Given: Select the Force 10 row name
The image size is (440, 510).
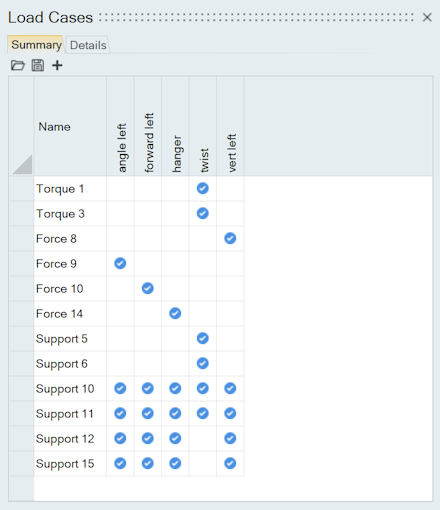Looking at the screenshot, I should click(60, 289).
